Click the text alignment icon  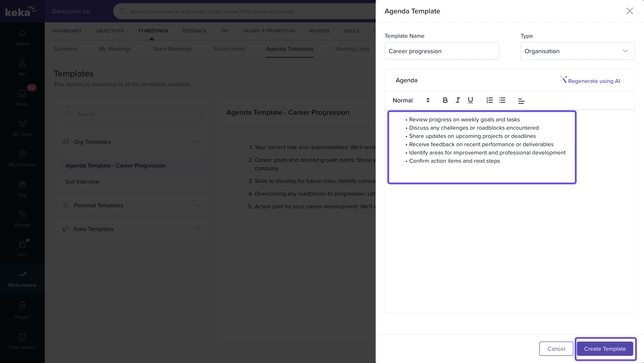[x=521, y=101]
